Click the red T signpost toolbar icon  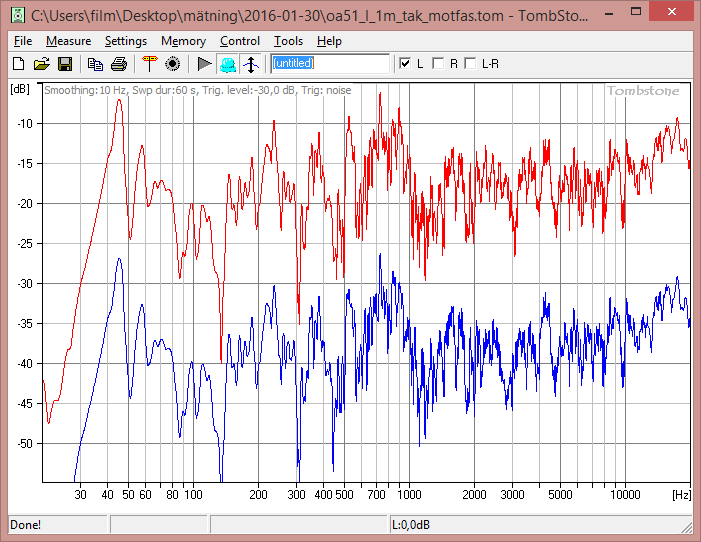click(x=149, y=64)
